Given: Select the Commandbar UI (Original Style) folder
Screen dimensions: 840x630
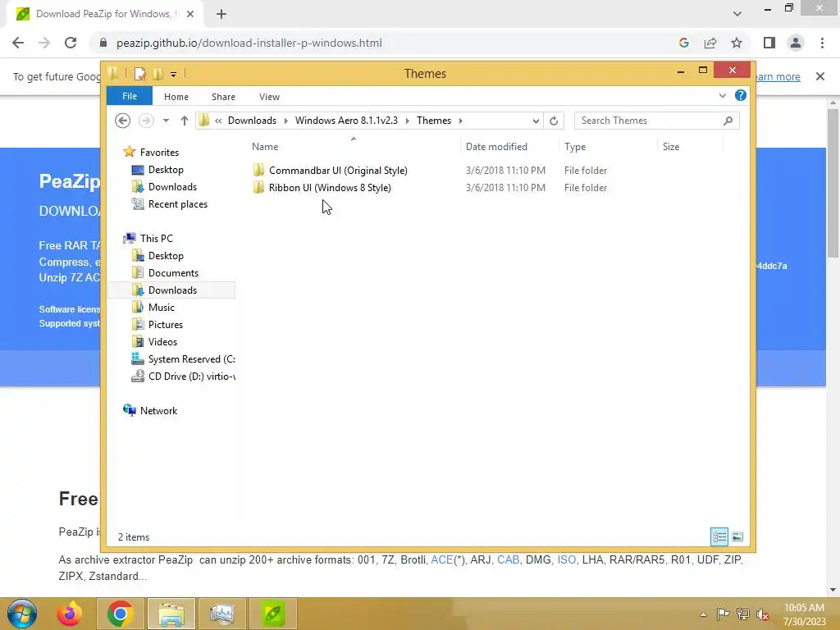Looking at the screenshot, I should (x=337, y=171).
